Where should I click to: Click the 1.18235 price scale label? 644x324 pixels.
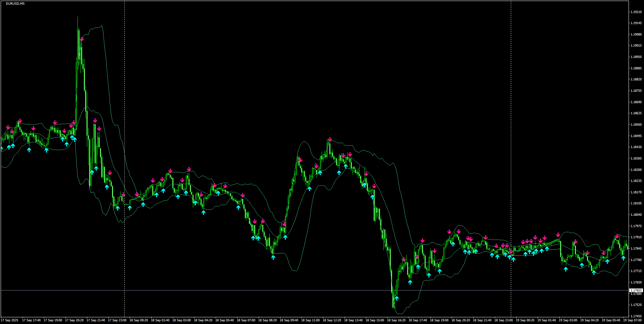click(x=636, y=181)
